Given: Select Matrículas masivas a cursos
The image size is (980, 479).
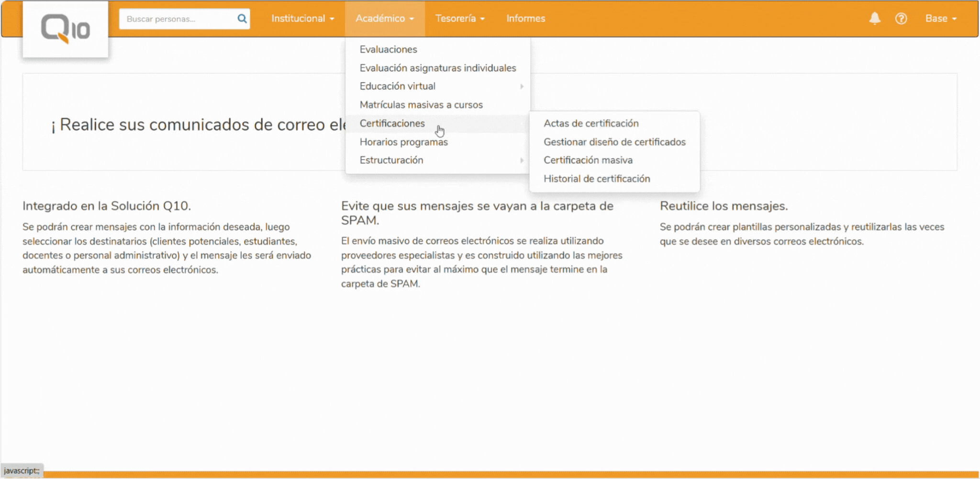Looking at the screenshot, I should 421,104.
